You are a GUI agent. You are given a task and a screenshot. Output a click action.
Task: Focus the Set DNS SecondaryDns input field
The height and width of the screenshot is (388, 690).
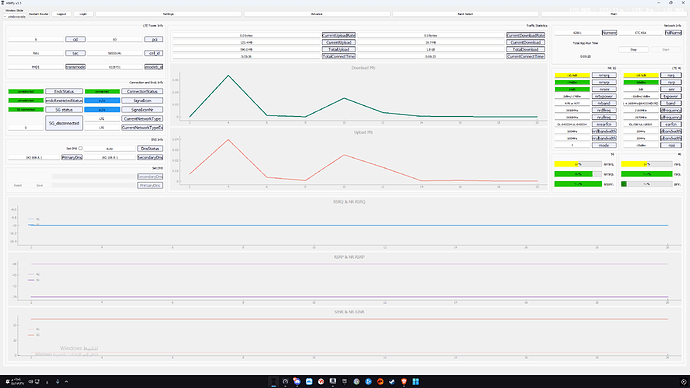[94, 176]
